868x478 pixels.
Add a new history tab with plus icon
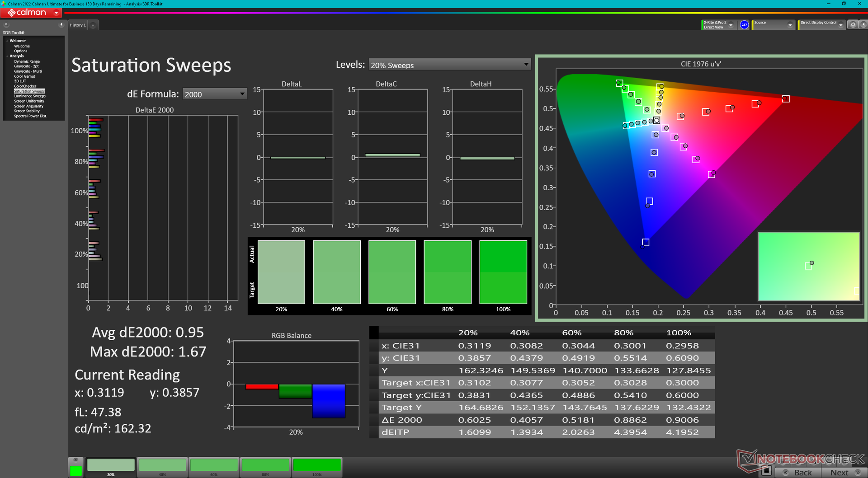click(x=93, y=25)
